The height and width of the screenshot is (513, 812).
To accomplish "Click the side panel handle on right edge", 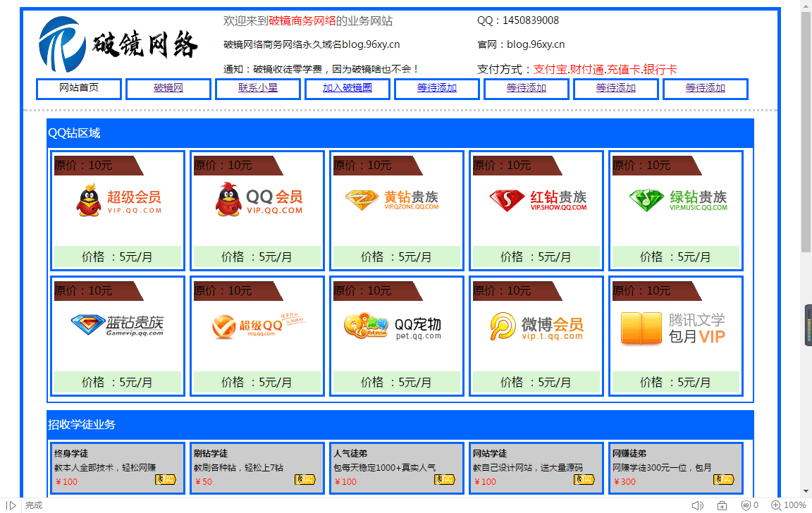I will pyautogui.click(x=808, y=325).
